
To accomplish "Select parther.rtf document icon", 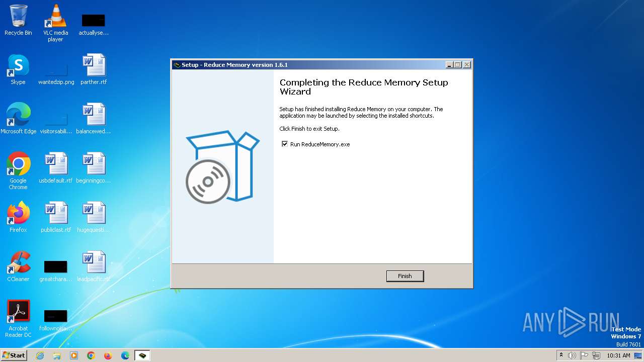I will click(x=94, y=69).
